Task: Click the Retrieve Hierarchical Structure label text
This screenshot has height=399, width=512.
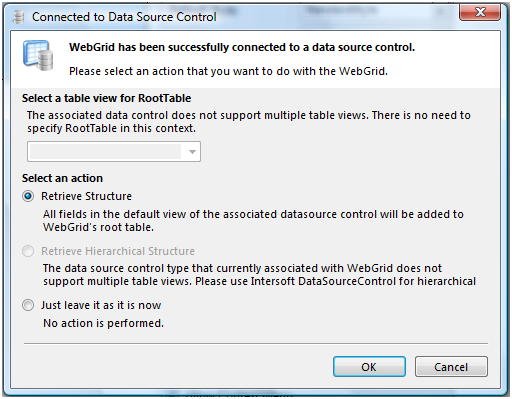Action: [x=118, y=251]
